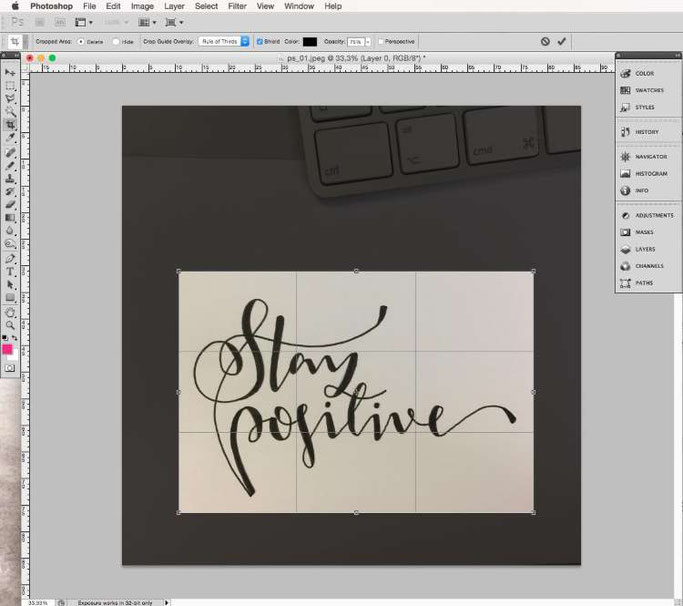Select Delete for cropped area
This screenshot has height=606, width=683.
point(81,42)
